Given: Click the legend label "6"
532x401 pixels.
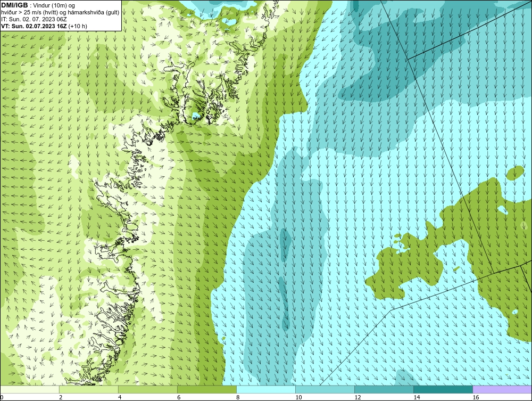Looking at the screenshot, I should pos(179,397).
